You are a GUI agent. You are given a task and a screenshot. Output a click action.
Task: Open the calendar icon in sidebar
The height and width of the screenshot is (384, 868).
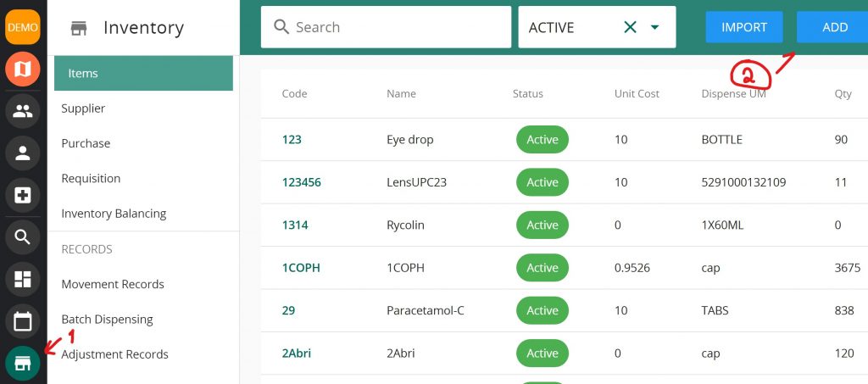23,321
